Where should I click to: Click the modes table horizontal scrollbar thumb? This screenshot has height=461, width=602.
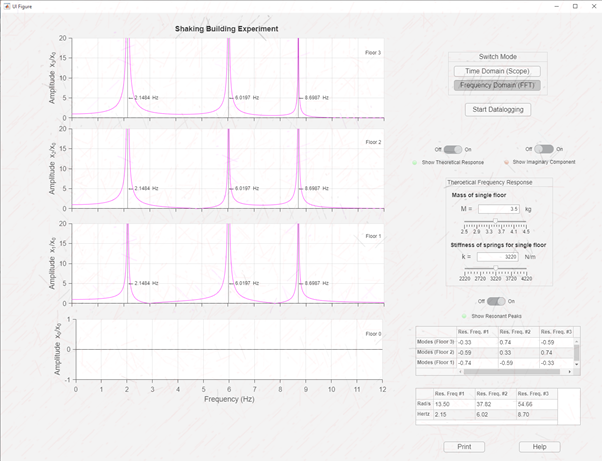pyautogui.click(x=512, y=372)
